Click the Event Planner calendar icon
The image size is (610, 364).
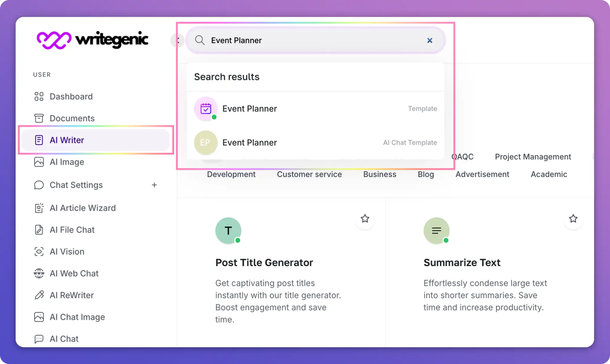pyautogui.click(x=206, y=109)
